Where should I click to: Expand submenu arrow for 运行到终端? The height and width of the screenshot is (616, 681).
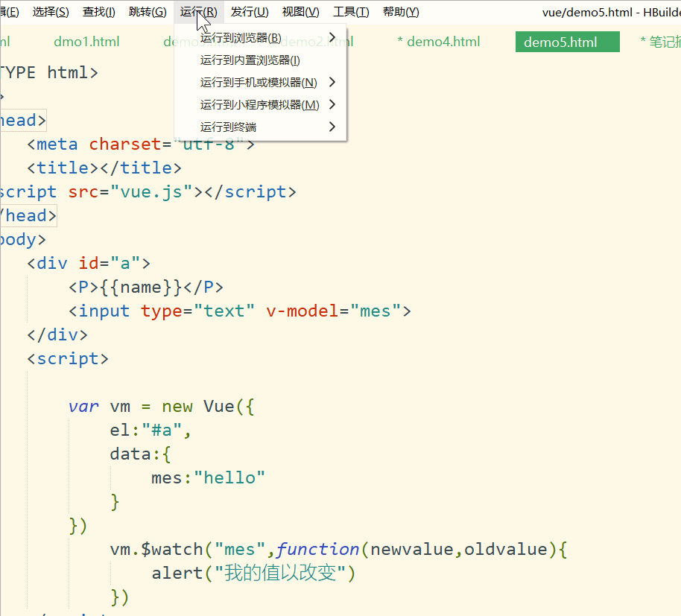[x=332, y=127]
